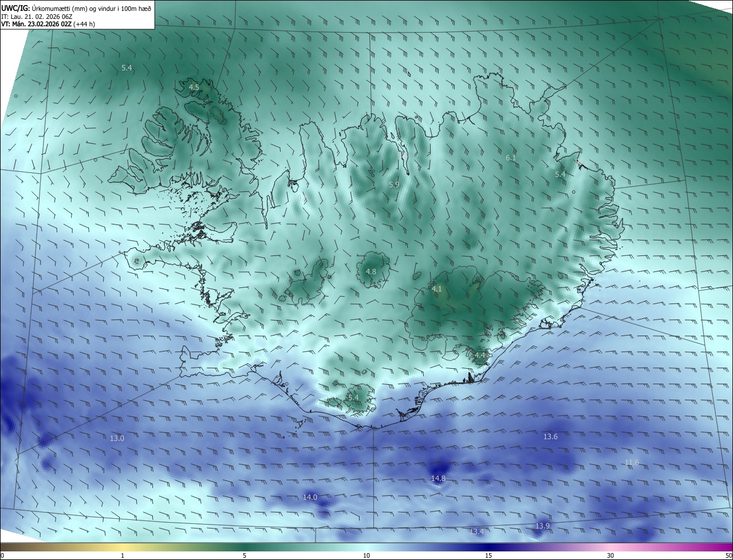Click the 13.6 precipitation label

coord(550,436)
